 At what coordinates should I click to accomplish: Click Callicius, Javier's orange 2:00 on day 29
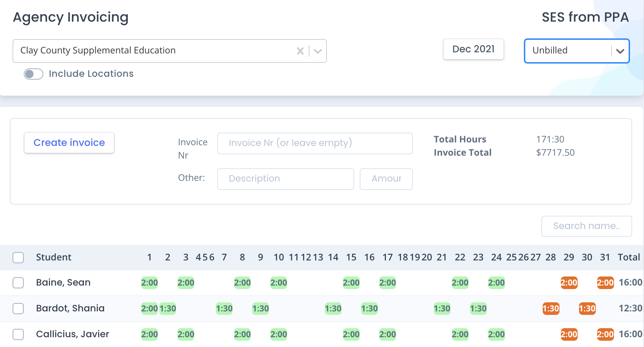tap(569, 334)
